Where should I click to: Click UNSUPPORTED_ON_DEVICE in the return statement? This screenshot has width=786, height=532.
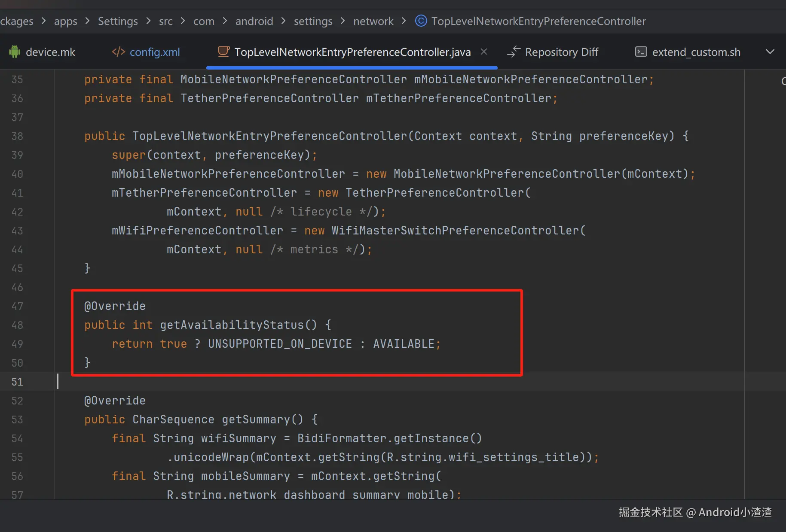[280, 344]
